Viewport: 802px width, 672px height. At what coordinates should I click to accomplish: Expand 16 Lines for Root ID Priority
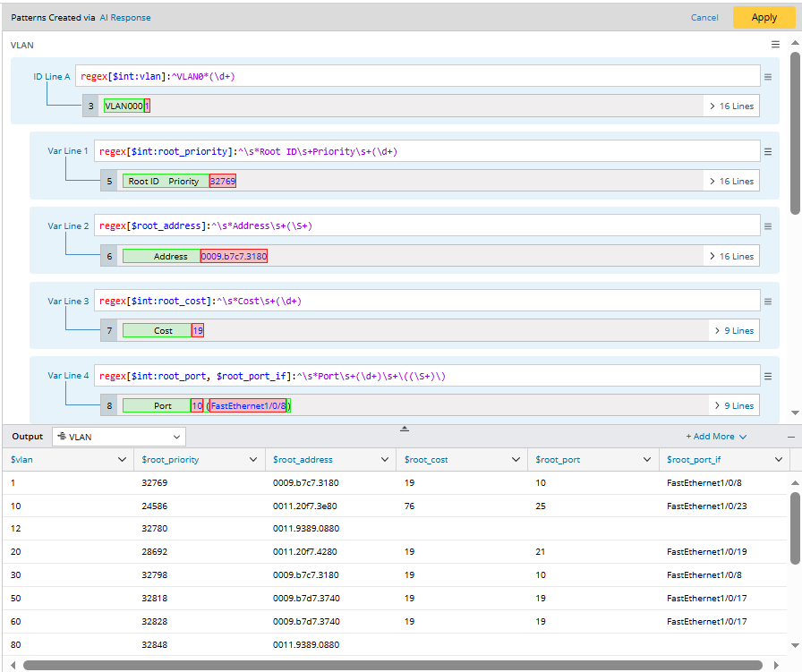[x=731, y=182]
